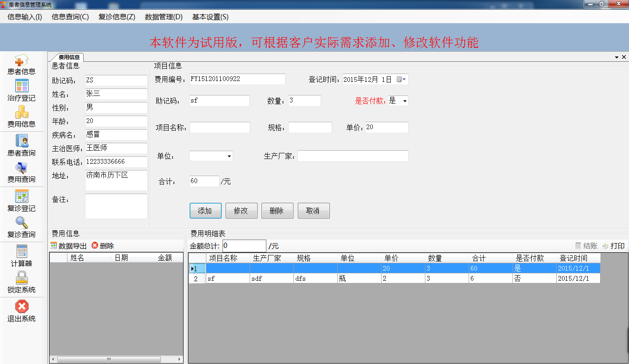
Task: Click the 打印 print toolbar icon
Action: pyautogui.click(x=606, y=246)
